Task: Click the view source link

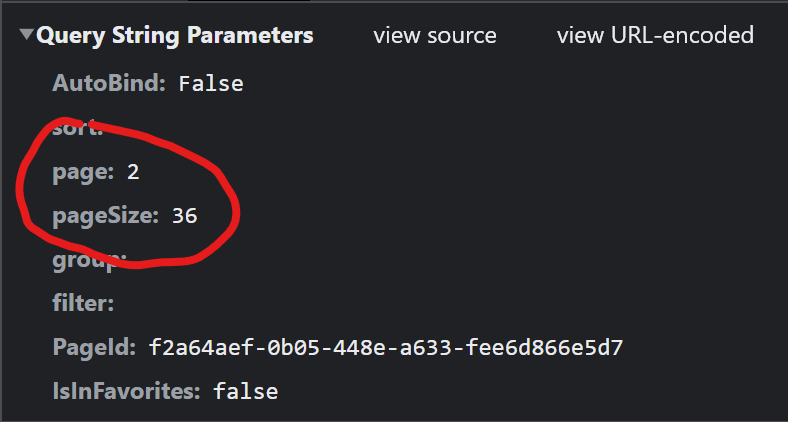Action: pyautogui.click(x=435, y=36)
